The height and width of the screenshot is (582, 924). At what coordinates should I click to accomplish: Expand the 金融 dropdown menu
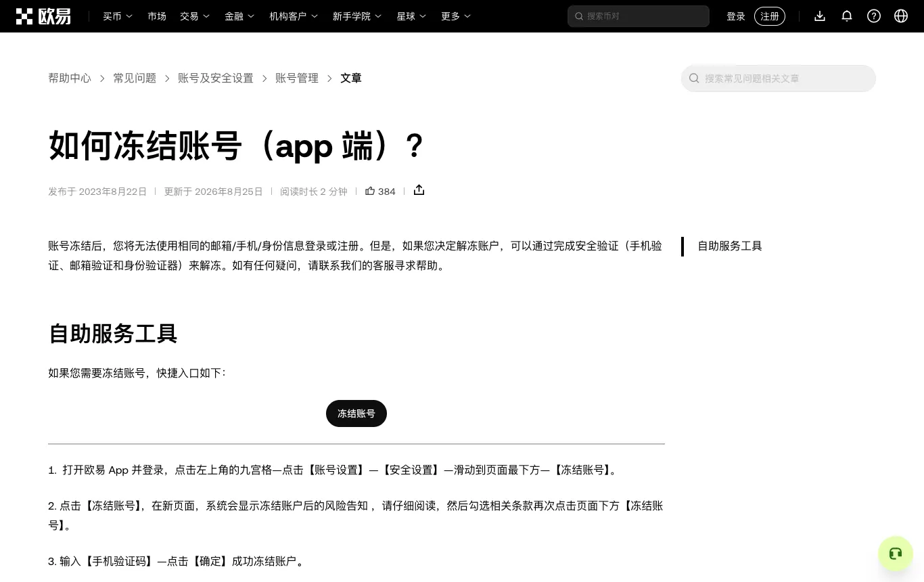click(239, 16)
